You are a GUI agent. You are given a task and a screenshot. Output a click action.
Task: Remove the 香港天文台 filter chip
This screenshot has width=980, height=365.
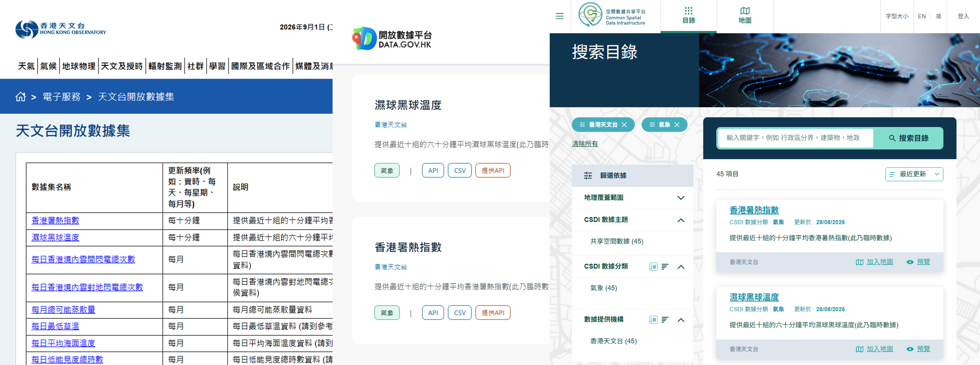click(x=624, y=124)
